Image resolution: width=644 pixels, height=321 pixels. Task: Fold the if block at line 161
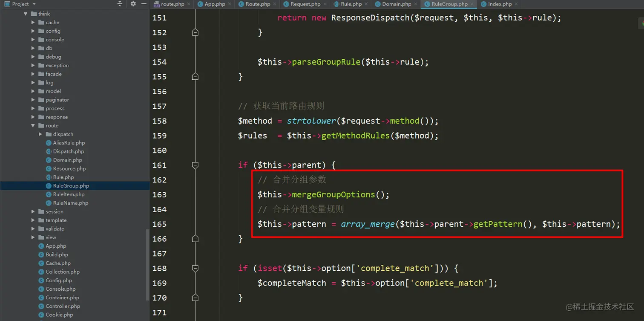tap(195, 165)
